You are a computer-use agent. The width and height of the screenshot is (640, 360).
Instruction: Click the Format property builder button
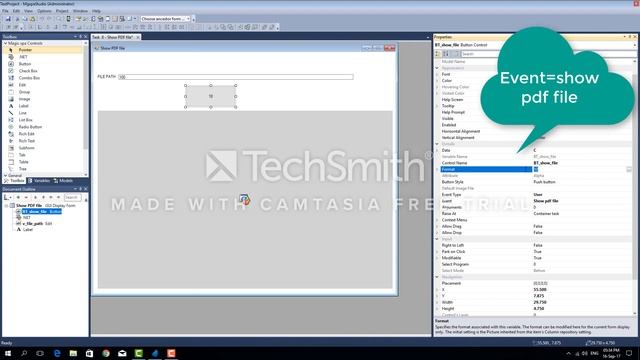coord(629,169)
